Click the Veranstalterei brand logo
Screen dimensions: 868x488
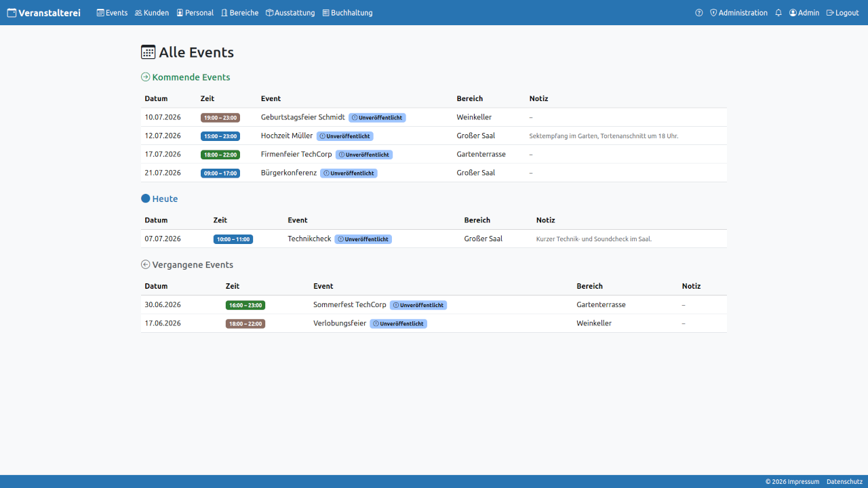click(43, 13)
